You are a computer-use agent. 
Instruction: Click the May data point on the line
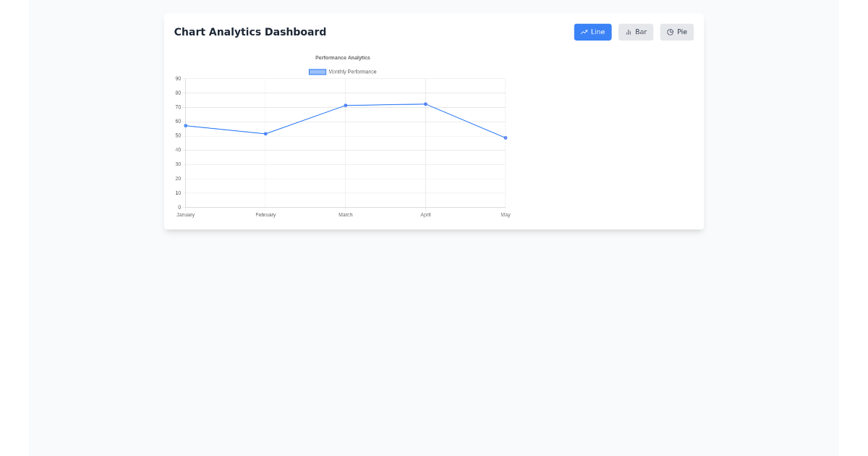505,137
